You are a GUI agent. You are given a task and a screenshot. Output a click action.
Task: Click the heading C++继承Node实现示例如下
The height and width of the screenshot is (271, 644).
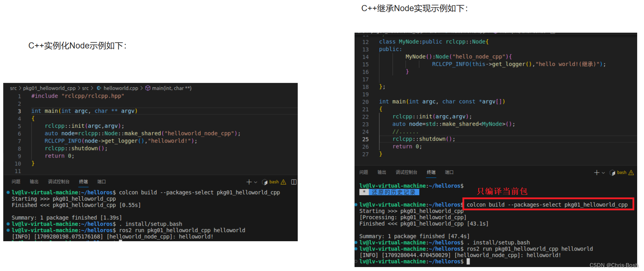click(x=415, y=9)
